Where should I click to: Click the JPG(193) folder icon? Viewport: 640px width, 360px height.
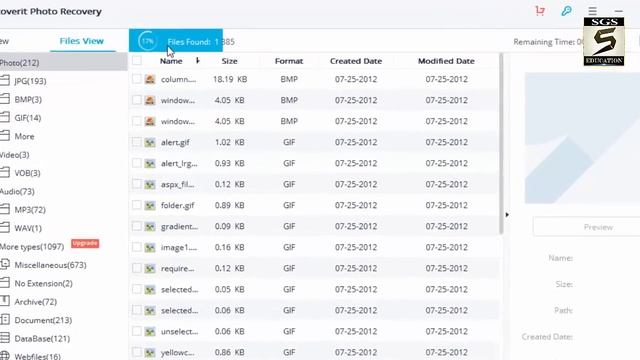point(4,80)
